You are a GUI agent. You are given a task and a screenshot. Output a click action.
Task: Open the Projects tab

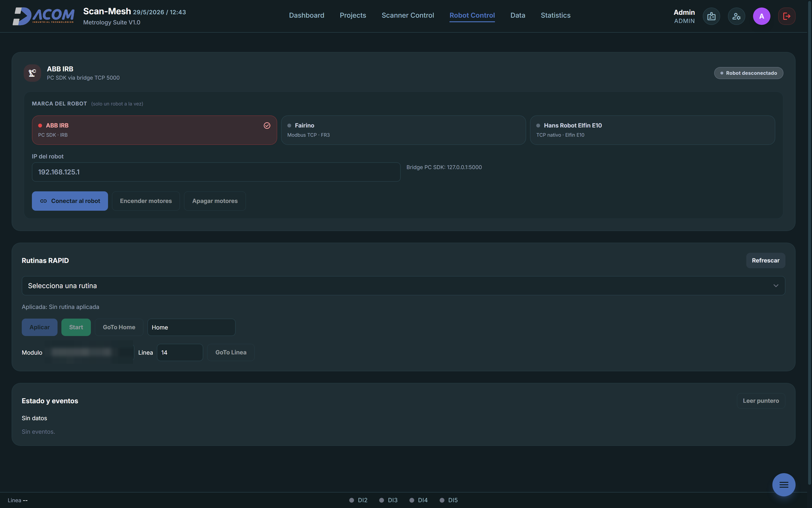(353, 15)
